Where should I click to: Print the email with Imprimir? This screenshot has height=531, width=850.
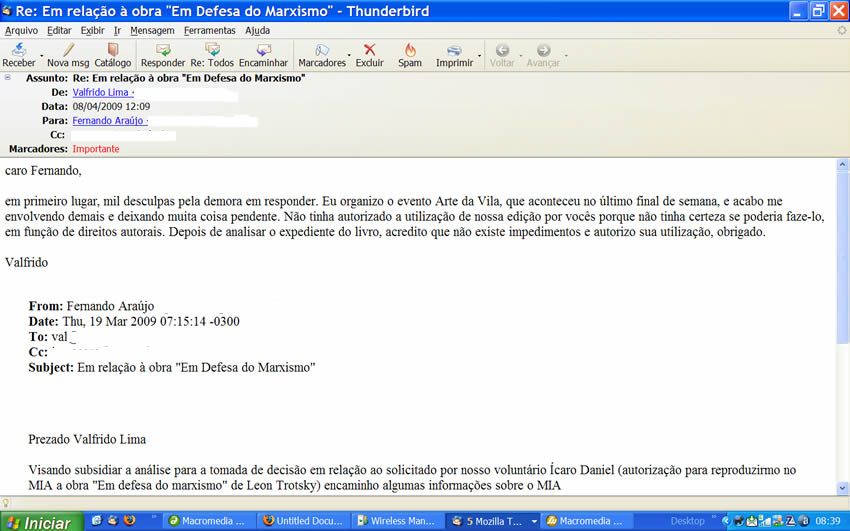pyautogui.click(x=454, y=51)
